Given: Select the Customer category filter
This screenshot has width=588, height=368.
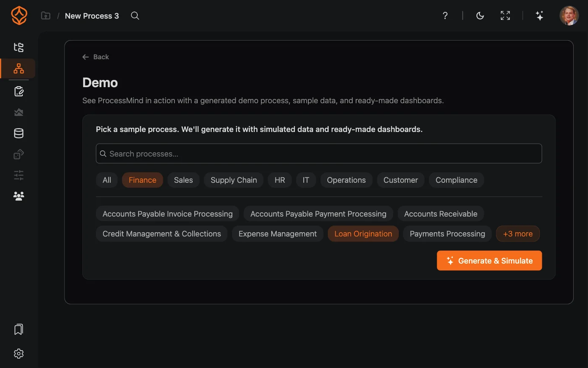Looking at the screenshot, I should tap(400, 180).
